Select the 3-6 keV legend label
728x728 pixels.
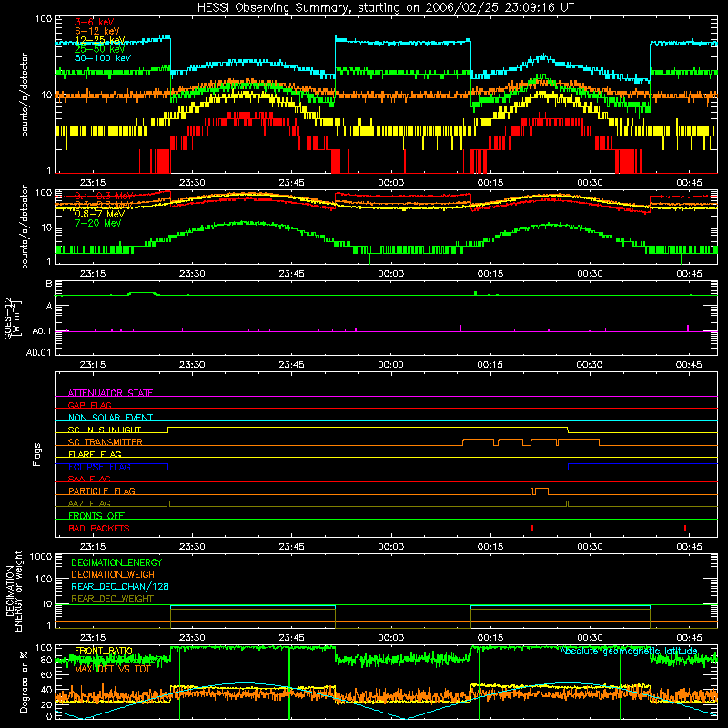click(x=95, y=22)
